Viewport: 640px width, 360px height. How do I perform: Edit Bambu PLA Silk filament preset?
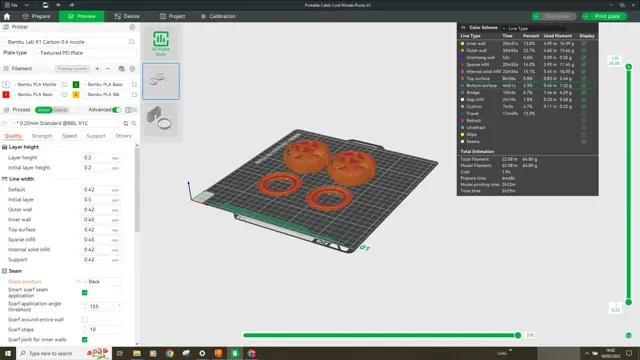pyautogui.click(x=134, y=94)
